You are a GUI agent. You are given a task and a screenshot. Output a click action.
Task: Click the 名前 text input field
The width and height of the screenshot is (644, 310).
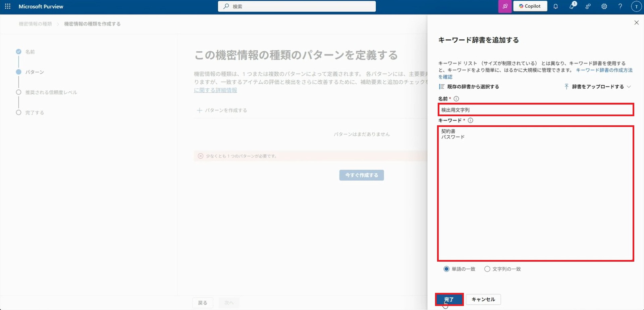point(536,110)
